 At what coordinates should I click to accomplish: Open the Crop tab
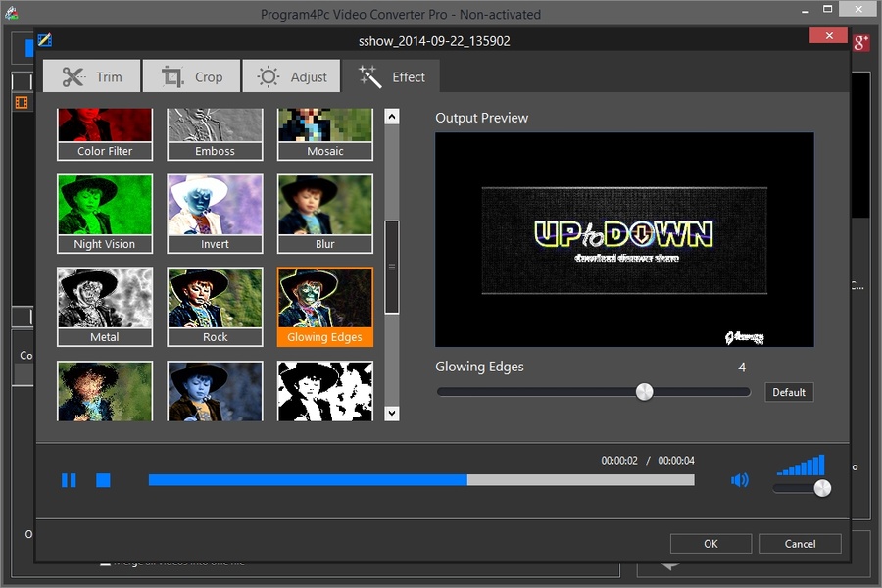click(191, 76)
